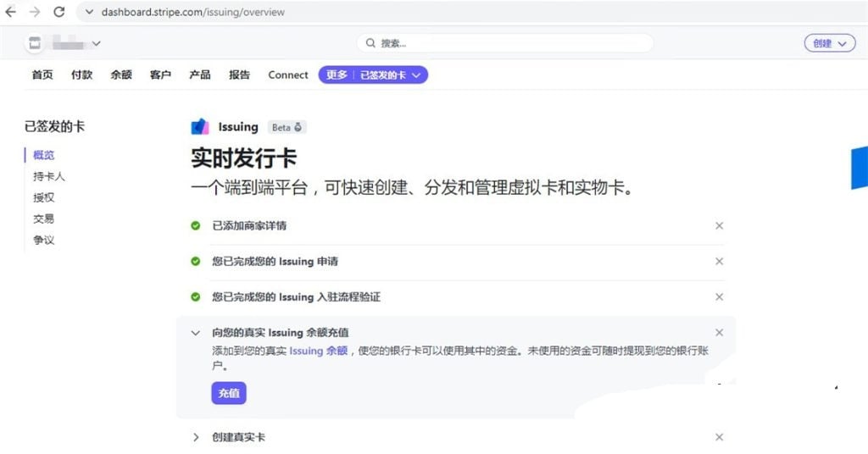The height and width of the screenshot is (454, 868).
Task: Open 争议 in the sidebar
Action: [44, 240]
